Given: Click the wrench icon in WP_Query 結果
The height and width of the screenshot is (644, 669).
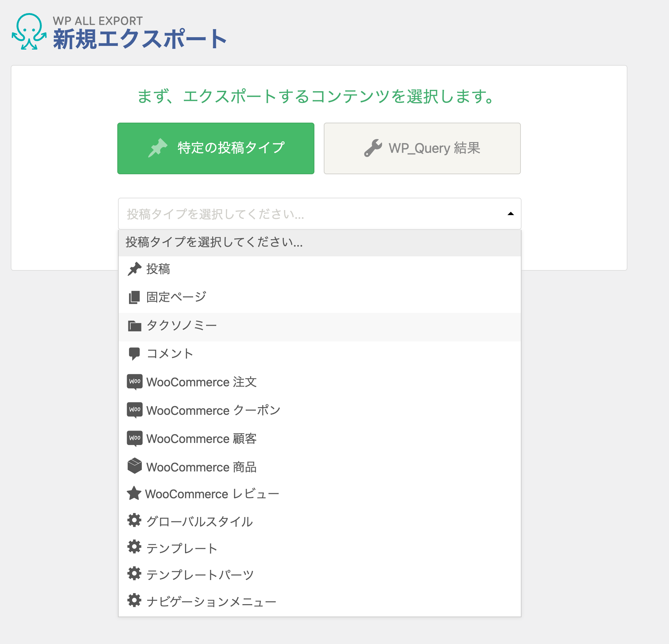Looking at the screenshot, I should click(373, 148).
